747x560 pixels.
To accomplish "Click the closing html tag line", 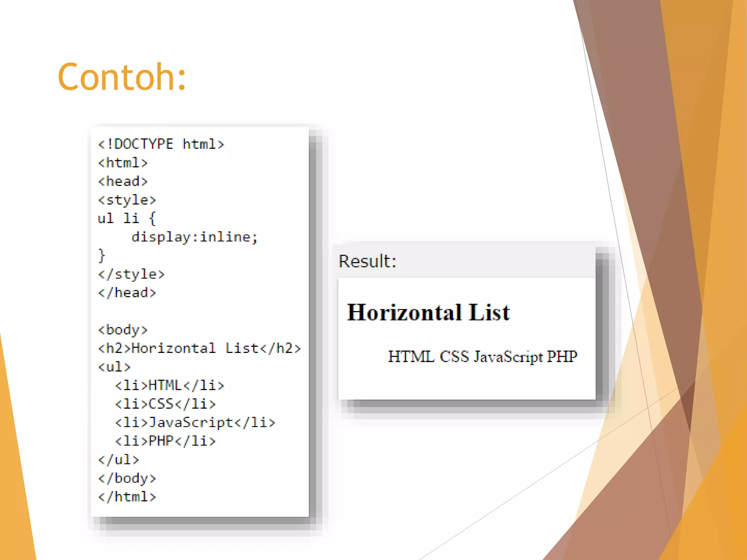I will point(127,497).
